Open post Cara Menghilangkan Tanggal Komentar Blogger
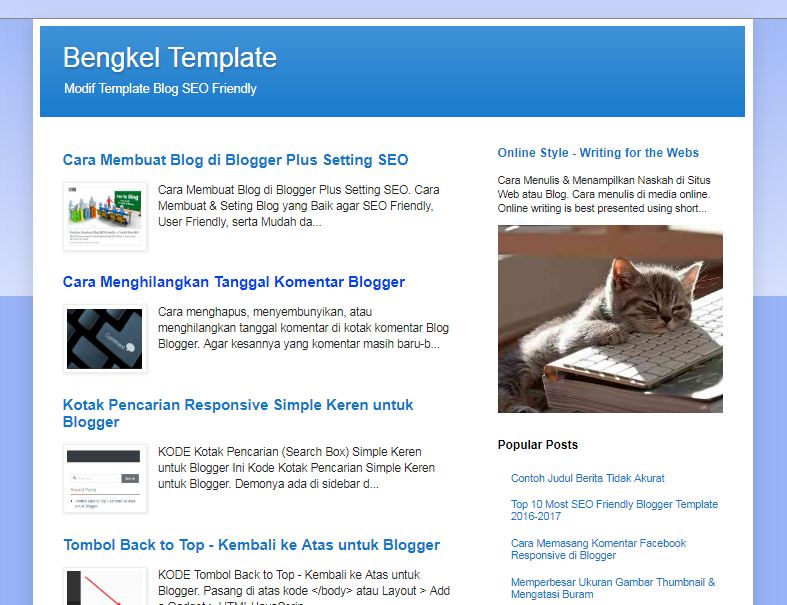The height and width of the screenshot is (605, 787). 234,282
